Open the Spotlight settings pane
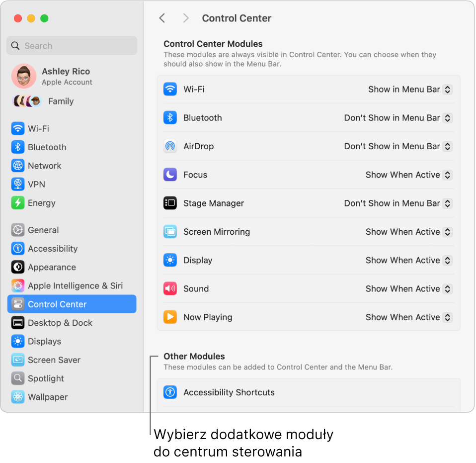This screenshot has height=463, width=476. point(72,378)
